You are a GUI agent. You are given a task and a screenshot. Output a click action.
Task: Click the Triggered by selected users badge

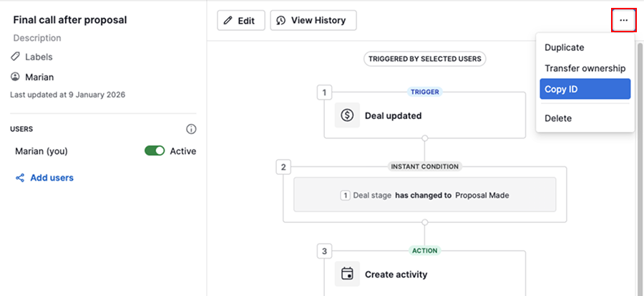coord(424,59)
